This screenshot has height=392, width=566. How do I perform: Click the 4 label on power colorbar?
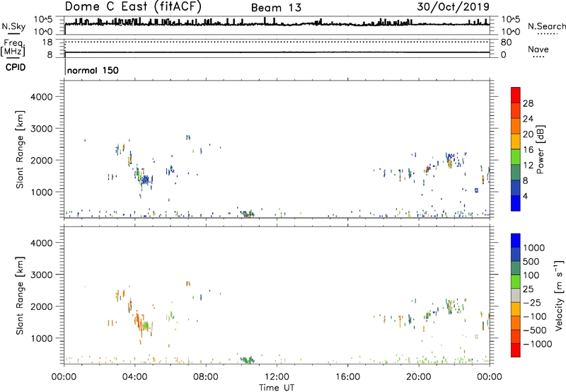click(x=525, y=196)
